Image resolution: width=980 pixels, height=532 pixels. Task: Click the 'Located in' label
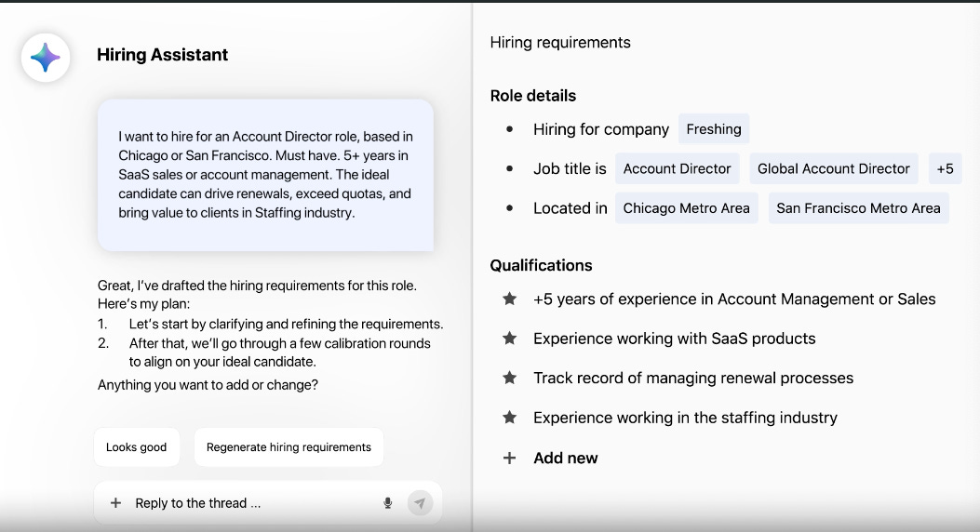(x=570, y=208)
